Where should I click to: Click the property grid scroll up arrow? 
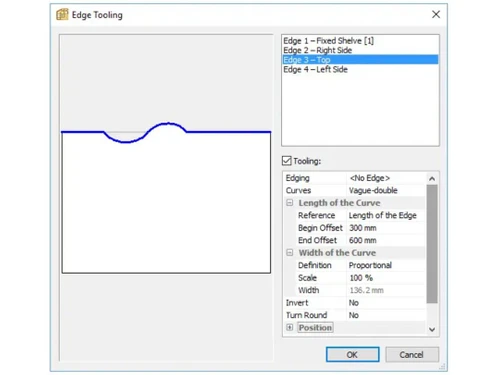432,179
